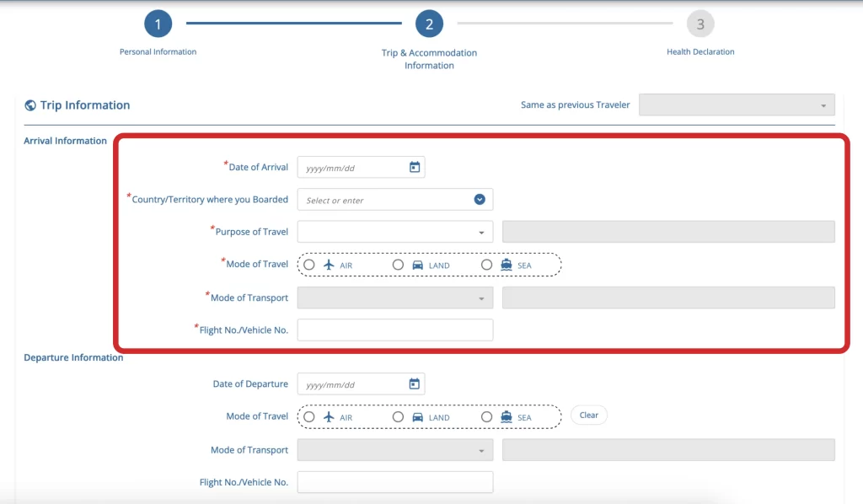Screen dimensions: 863x504
Task: Click the ship icon in departure Mode of Travel
Action: pyautogui.click(x=507, y=417)
